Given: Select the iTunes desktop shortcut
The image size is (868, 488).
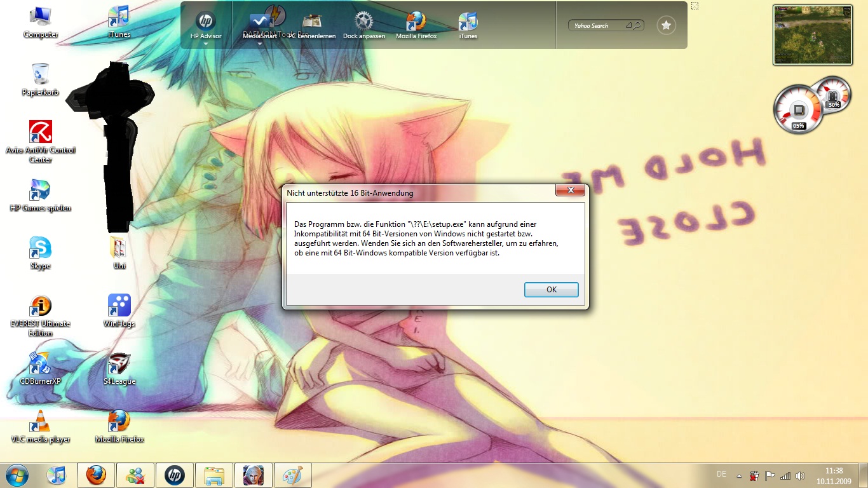Looking at the screenshot, I should pyautogui.click(x=119, y=22).
